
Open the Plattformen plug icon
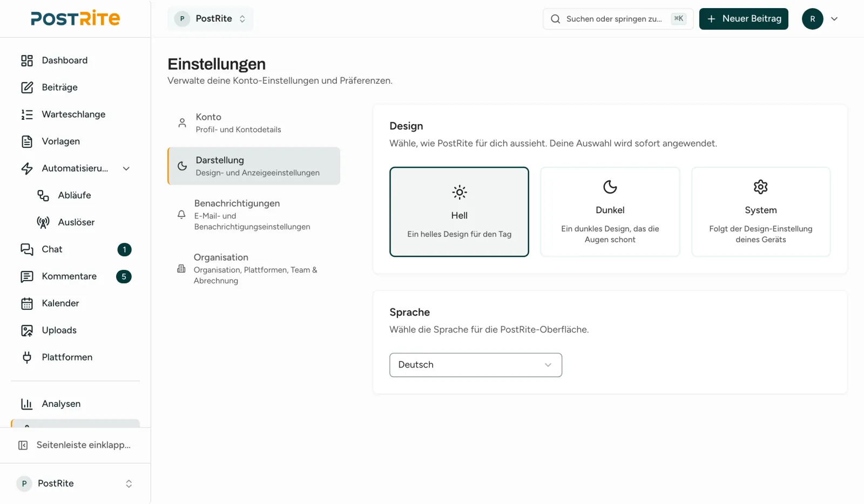(27, 357)
